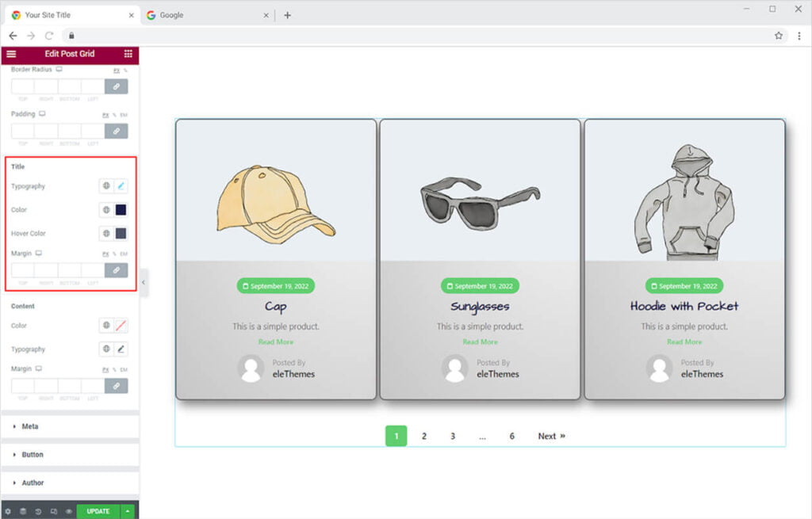Click the Cap product image

pos(275,202)
